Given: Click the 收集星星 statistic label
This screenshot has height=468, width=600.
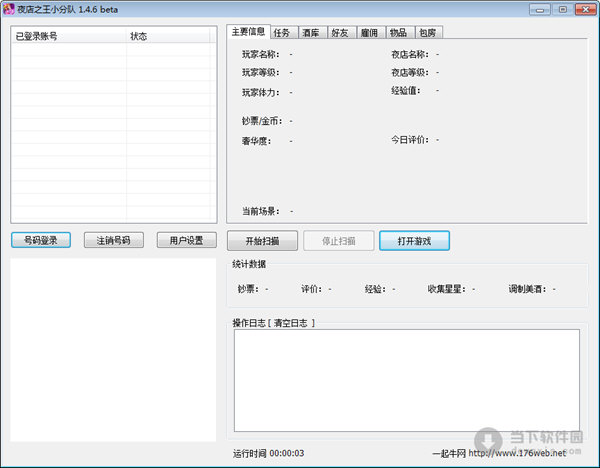Looking at the screenshot, I should [447, 289].
